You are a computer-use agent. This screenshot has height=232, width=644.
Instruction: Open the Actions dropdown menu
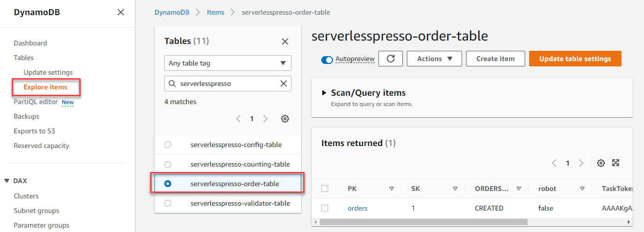tap(432, 59)
